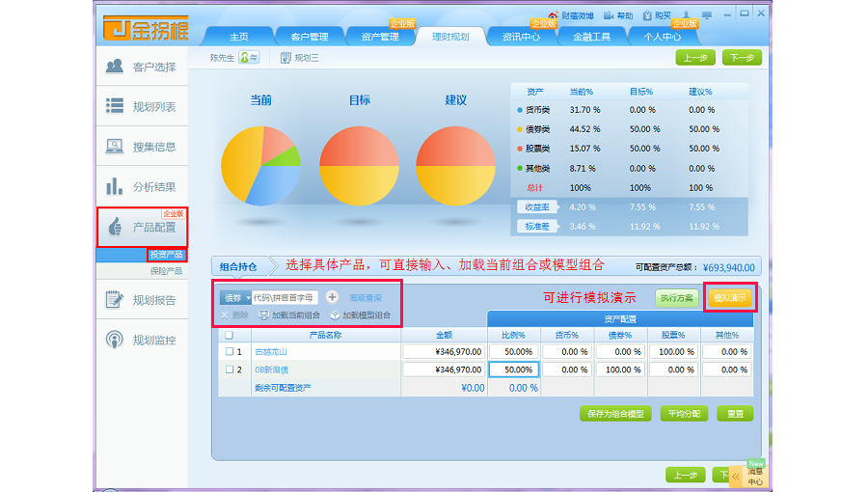Open 规划监控 monitoring icon
Screen dimensions: 868x492
[115, 340]
